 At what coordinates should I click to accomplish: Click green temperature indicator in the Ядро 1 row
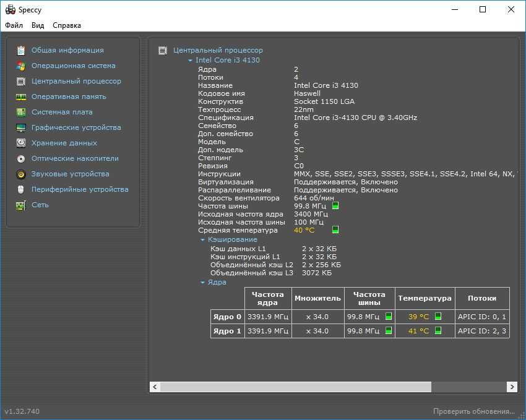tap(438, 330)
